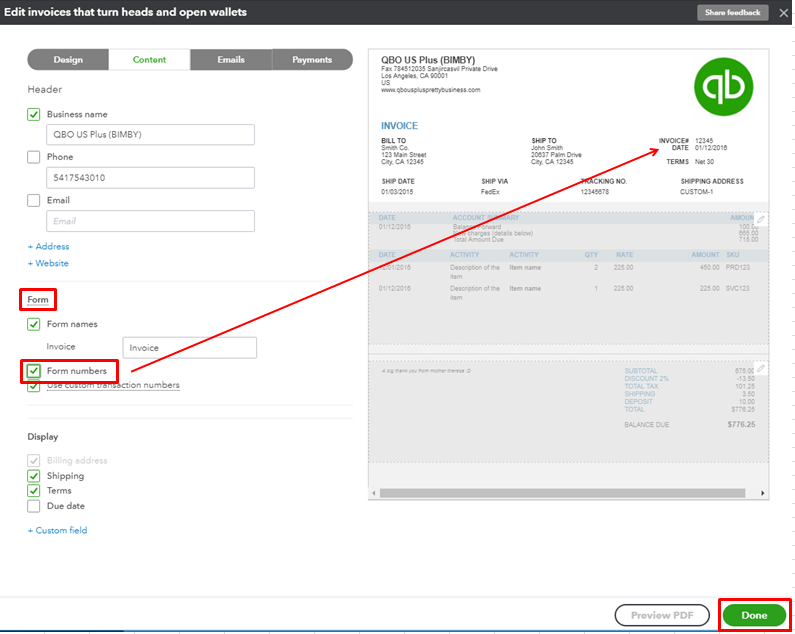Screen dimensions: 795x634
Task: Toggle the Shipping display checkbox
Action: [x=33, y=476]
